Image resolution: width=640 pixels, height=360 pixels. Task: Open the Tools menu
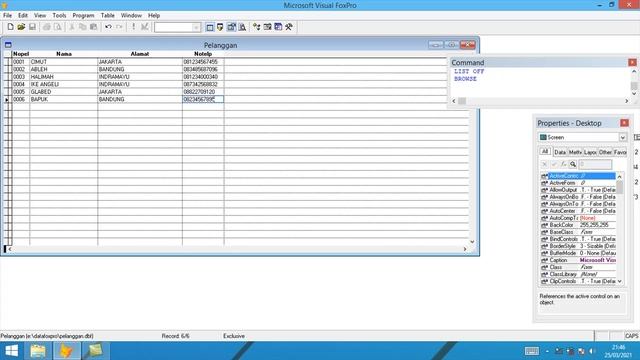point(59,16)
